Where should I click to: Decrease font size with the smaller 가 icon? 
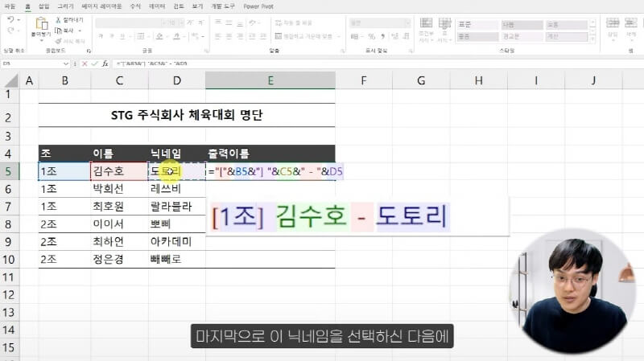(200, 23)
